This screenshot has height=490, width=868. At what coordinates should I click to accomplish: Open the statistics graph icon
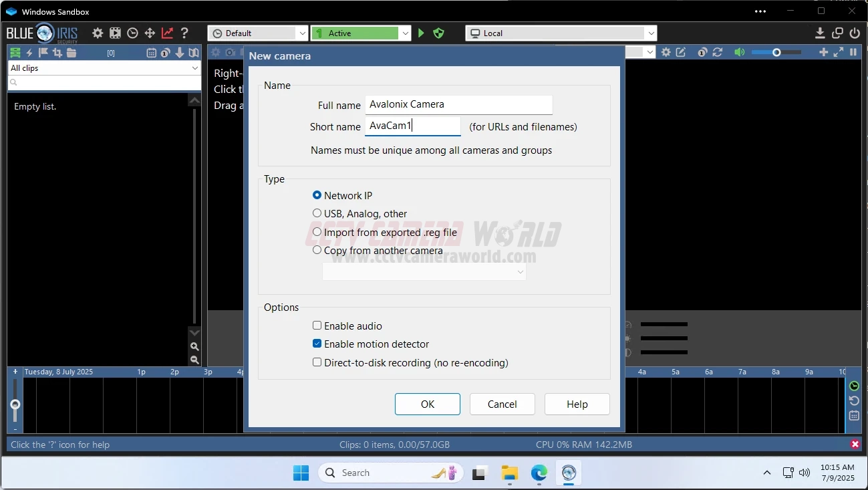tap(167, 33)
